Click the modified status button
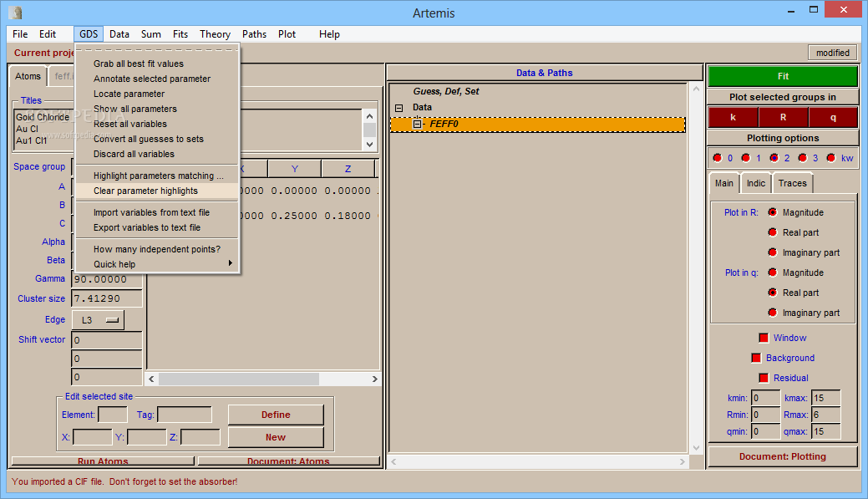Screen dimensions: 868x499 [x=833, y=53]
